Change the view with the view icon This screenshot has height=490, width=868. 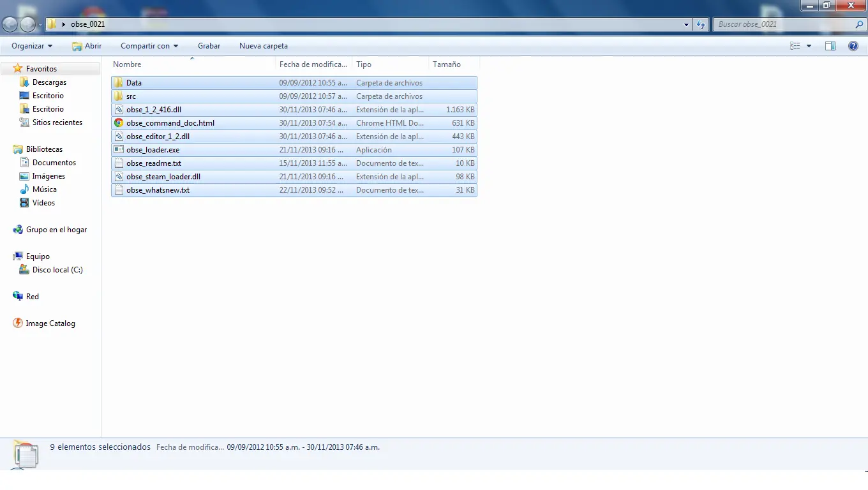click(x=795, y=46)
